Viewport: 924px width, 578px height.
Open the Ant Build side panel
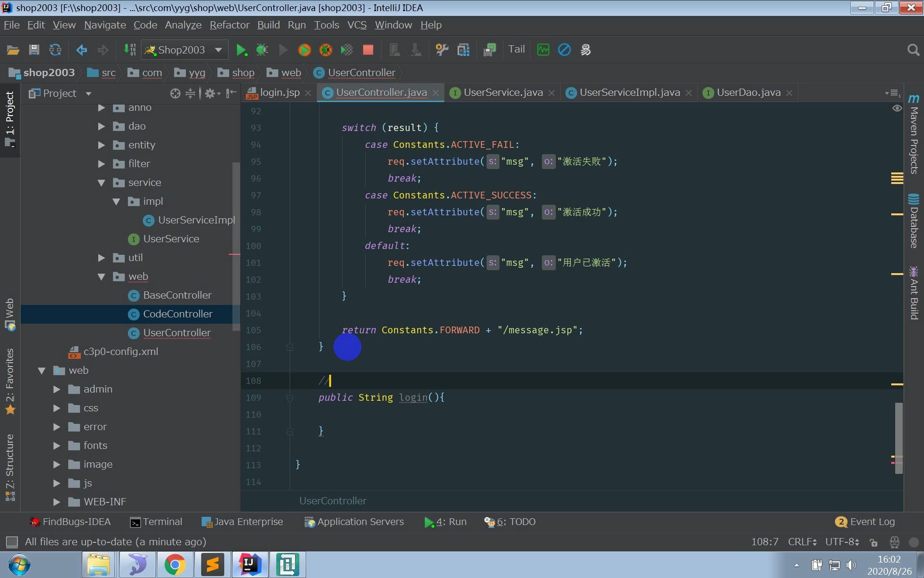914,293
